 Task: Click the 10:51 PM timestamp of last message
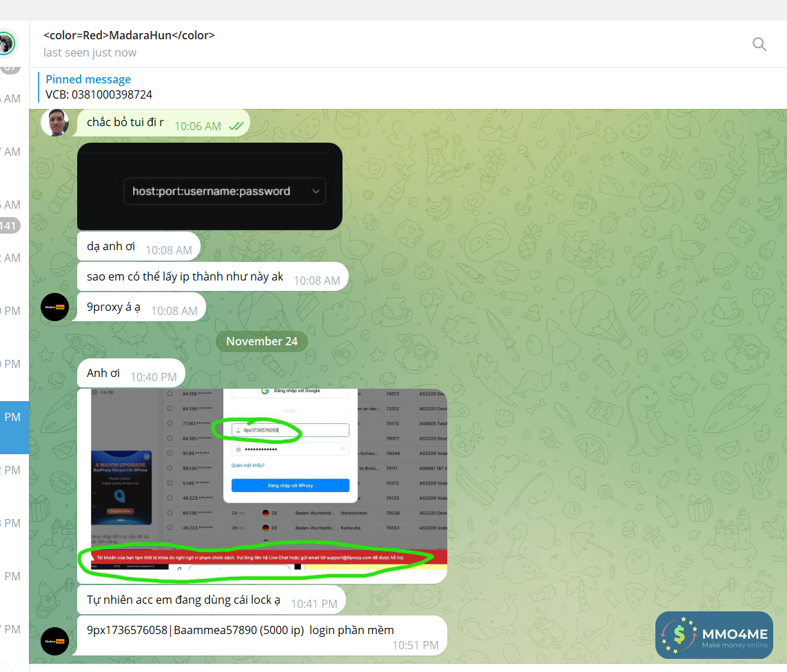click(x=416, y=645)
